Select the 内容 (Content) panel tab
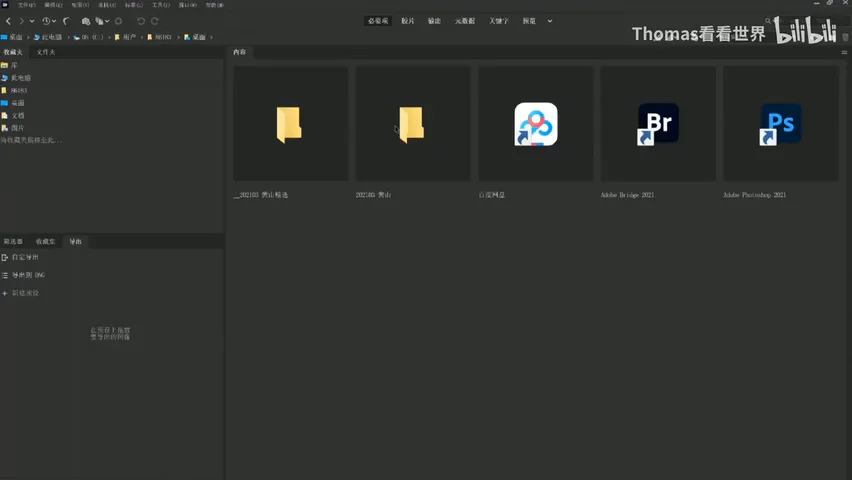Screen dimensions: 852x480 point(240,52)
